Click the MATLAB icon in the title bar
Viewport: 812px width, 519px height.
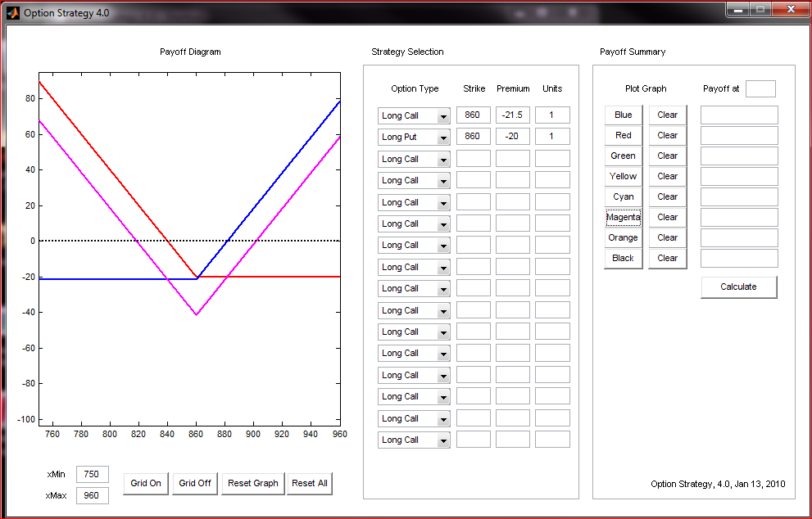tap(13, 13)
